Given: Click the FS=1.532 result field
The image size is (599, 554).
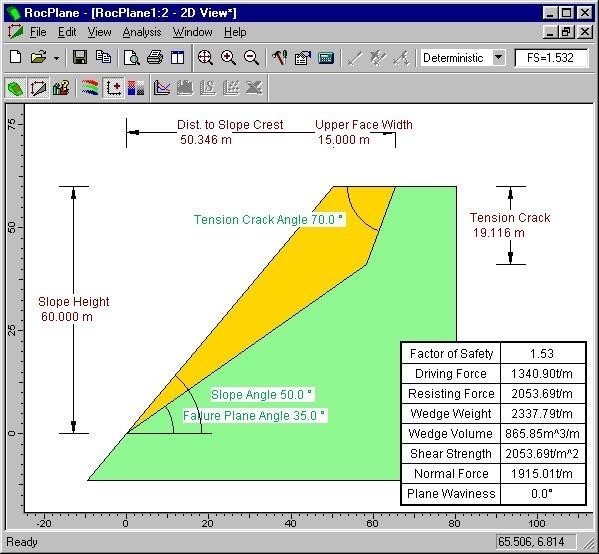Looking at the screenshot, I should pos(550,58).
